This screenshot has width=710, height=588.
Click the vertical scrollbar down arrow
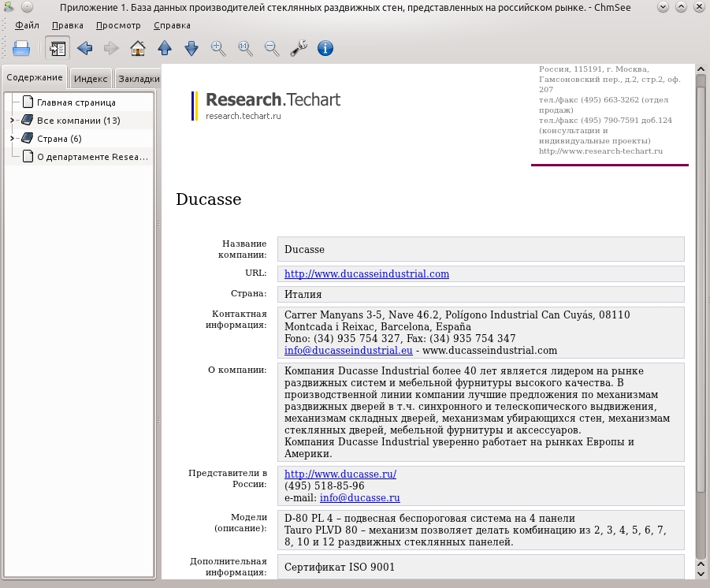point(701,574)
